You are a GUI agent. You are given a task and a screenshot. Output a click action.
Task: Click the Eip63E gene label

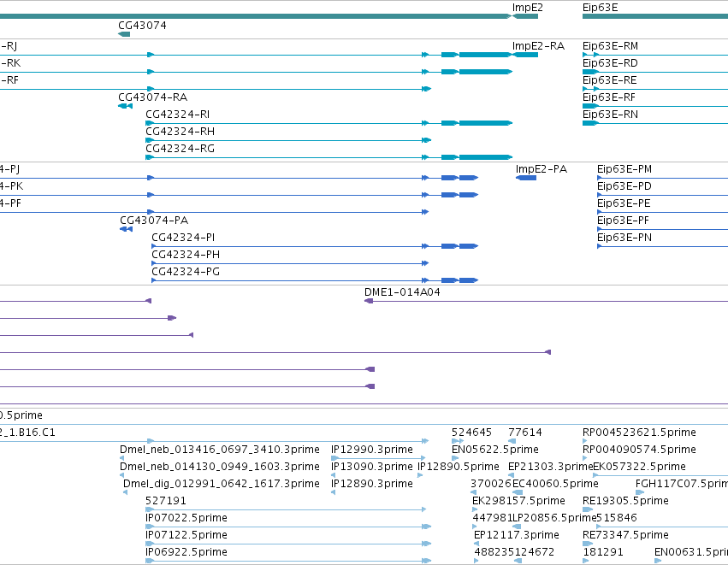[x=600, y=8]
